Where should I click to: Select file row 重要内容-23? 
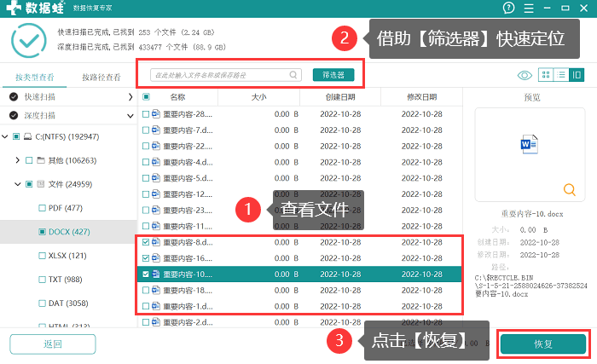click(x=300, y=211)
